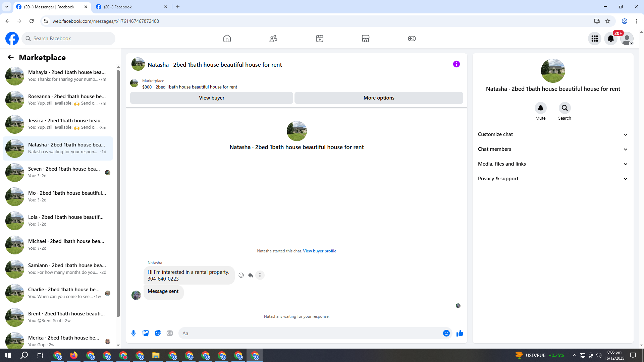Open the Gaming icon in top navigation
The image size is (644, 362).
[412, 39]
